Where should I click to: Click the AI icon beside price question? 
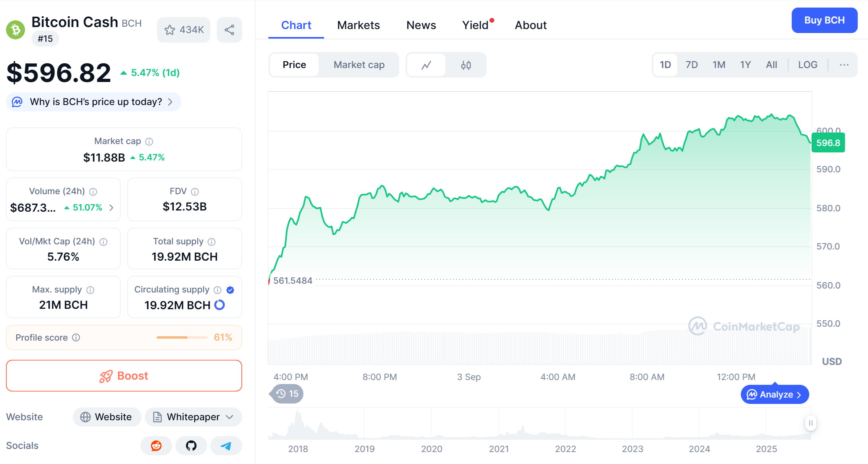pyautogui.click(x=17, y=102)
